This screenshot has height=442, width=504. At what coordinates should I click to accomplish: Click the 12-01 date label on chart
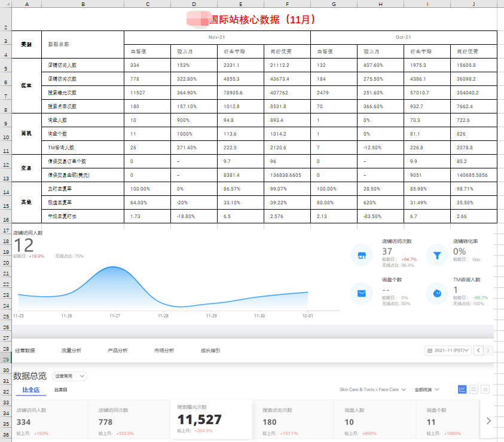[x=308, y=316]
